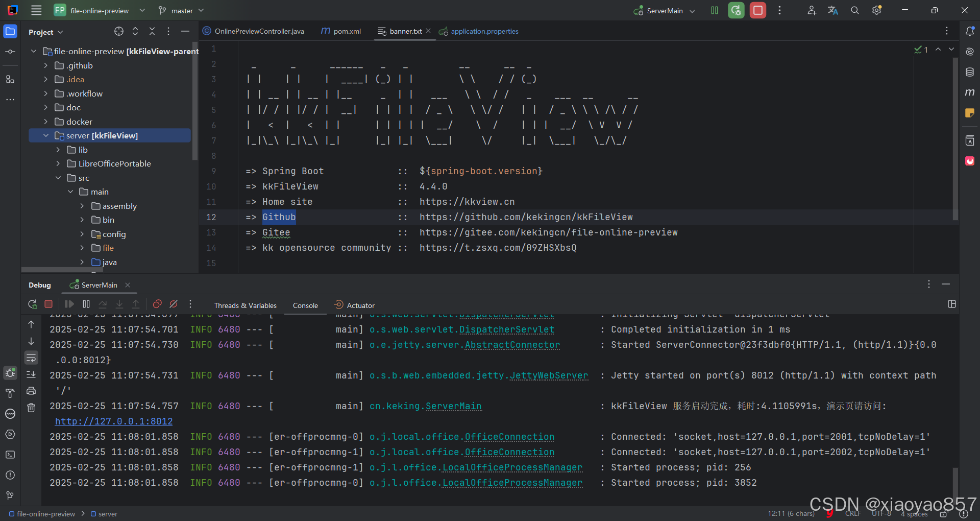This screenshot has width=980, height=521.
Task: Stop process in Debug toolbar
Action: [x=48, y=304]
